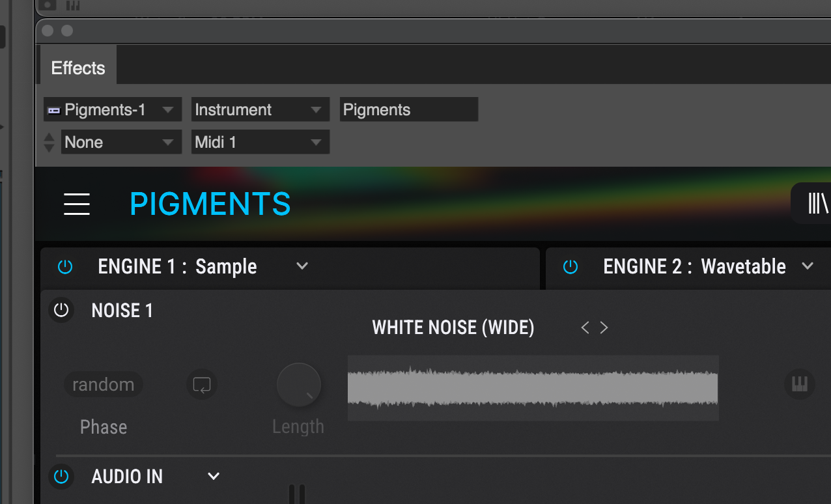Click the ENGINE 2 : Wavetable label
This screenshot has width=831, height=504.
click(x=695, y=267)
